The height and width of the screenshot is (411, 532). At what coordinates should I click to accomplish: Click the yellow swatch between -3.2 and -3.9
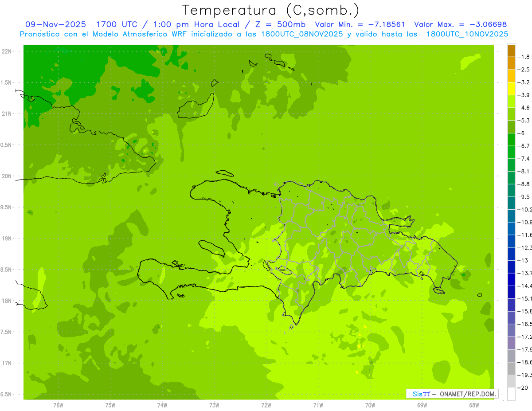(511, 89)
